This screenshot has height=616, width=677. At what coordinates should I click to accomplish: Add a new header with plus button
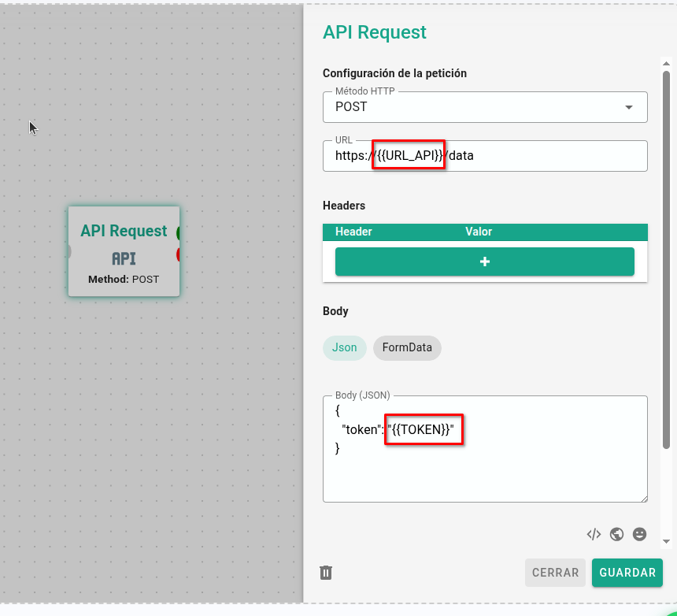[x=484, y=262]
